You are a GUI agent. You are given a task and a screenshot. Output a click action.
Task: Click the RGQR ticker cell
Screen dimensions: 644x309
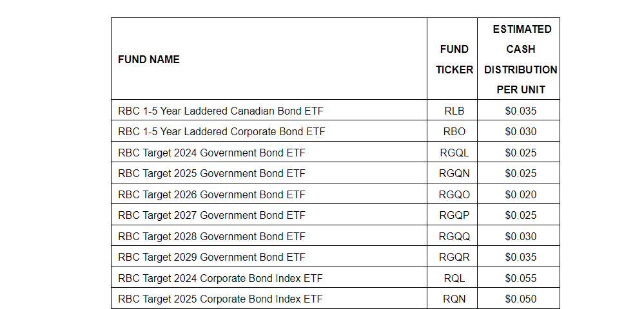454,257
